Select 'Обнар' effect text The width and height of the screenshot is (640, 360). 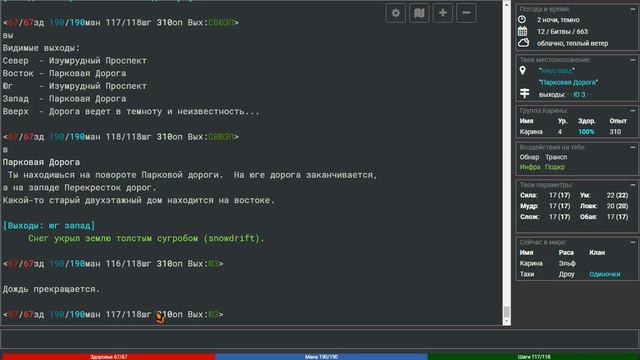pos(529,157)
